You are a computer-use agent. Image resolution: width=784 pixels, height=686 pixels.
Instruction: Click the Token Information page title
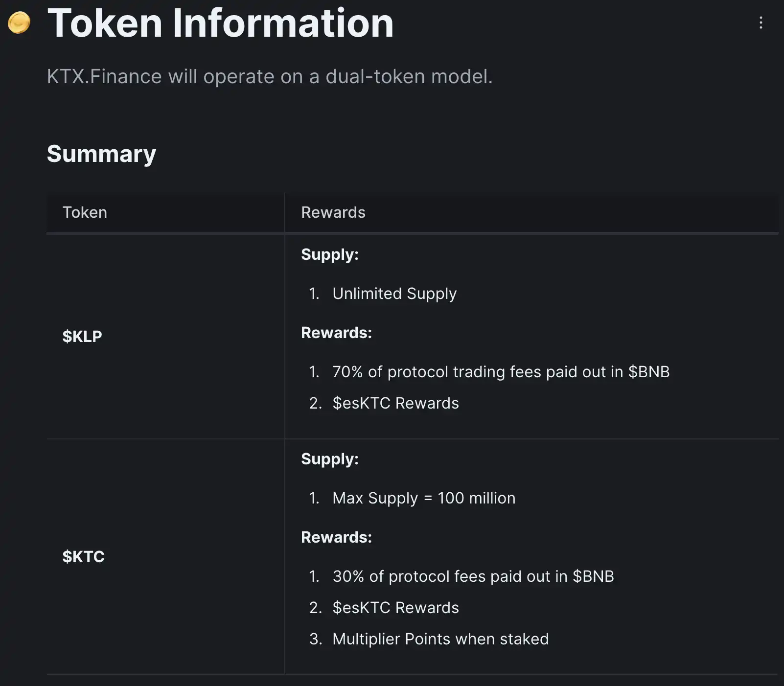(x=220, y=23)
